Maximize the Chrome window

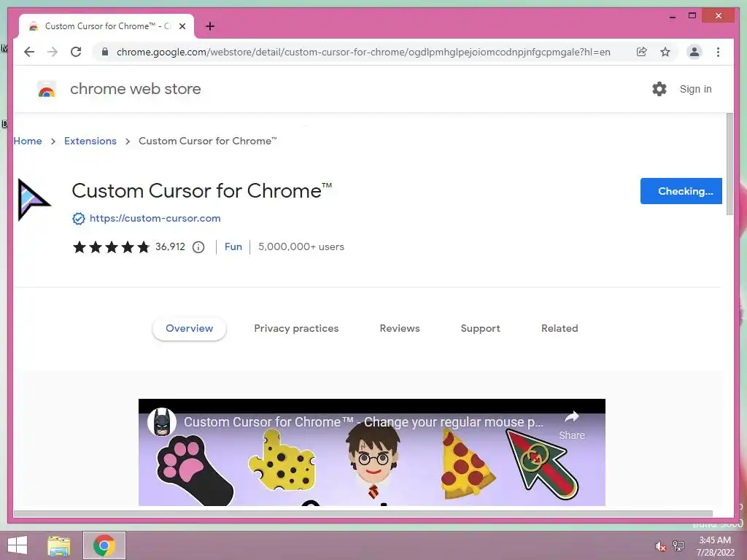click(692, 16)
